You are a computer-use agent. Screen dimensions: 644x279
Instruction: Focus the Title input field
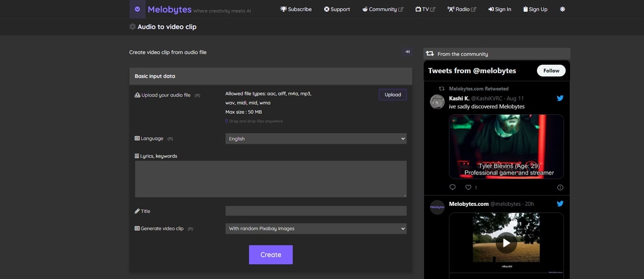coord(316,211)
